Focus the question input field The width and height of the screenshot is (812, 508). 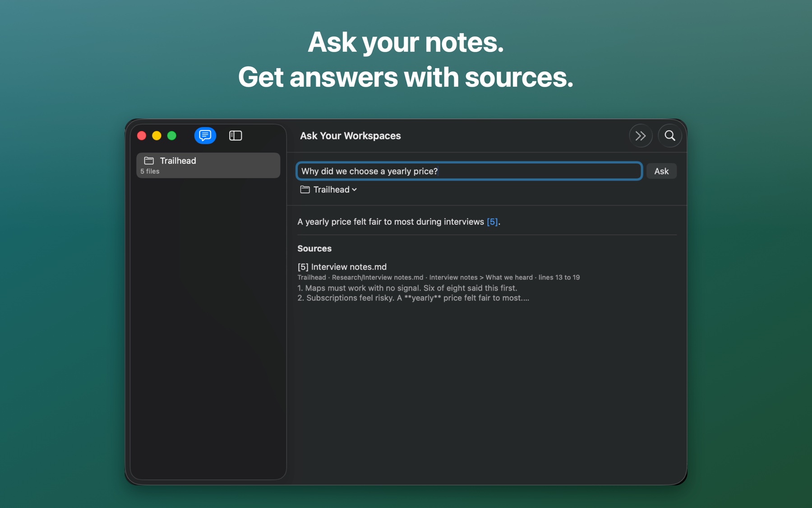click(469, 171)
